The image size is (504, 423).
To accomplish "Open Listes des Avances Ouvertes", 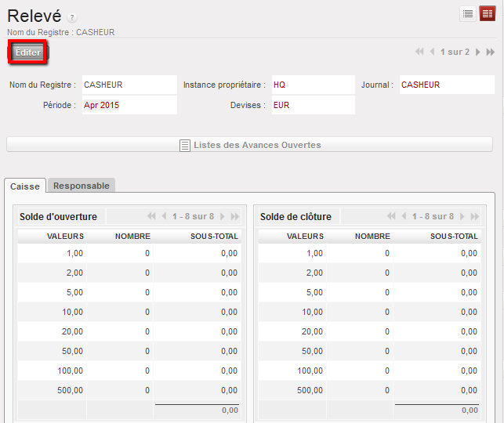I will pyautogui.click(x=250, y=145).
